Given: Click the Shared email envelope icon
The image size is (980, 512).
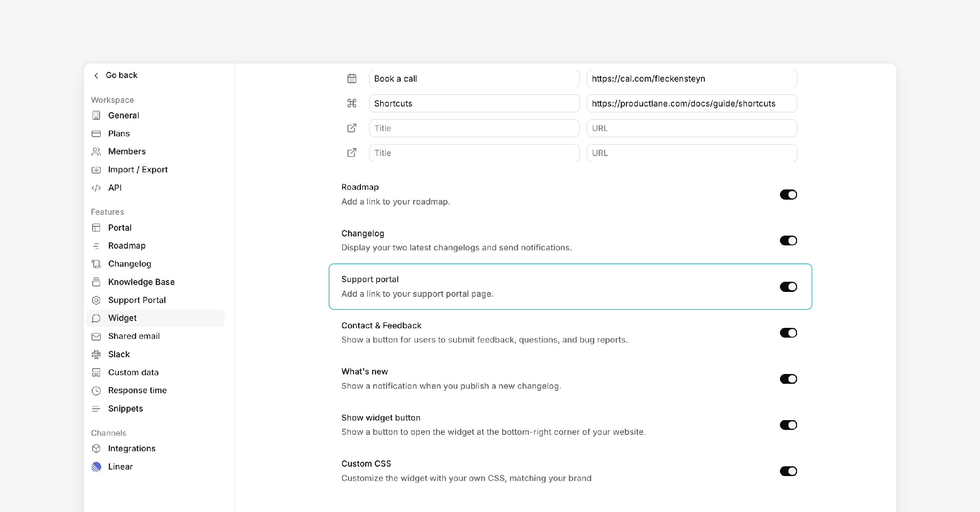Looking at the screenshot, I should coord(96,336).
